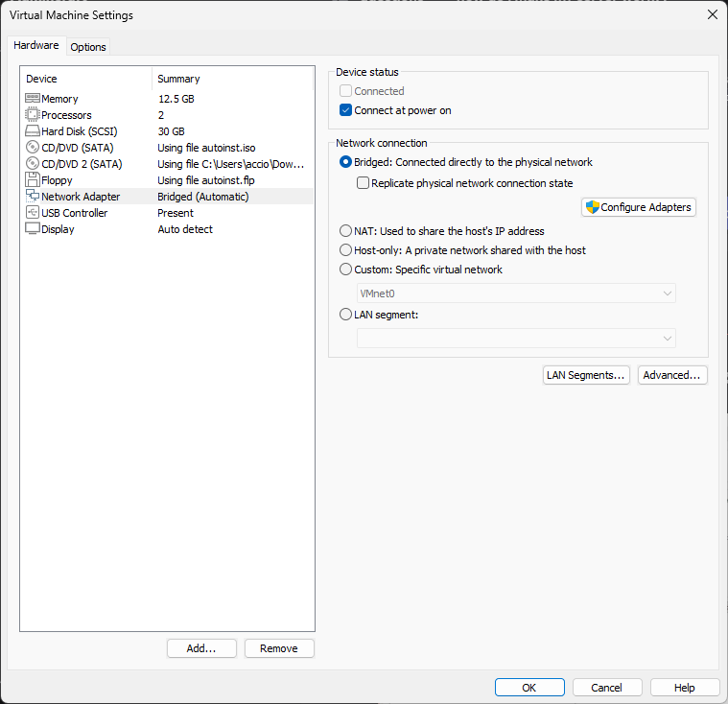
Task: Click the Network Adapter icon
Action: coord(32,196)
